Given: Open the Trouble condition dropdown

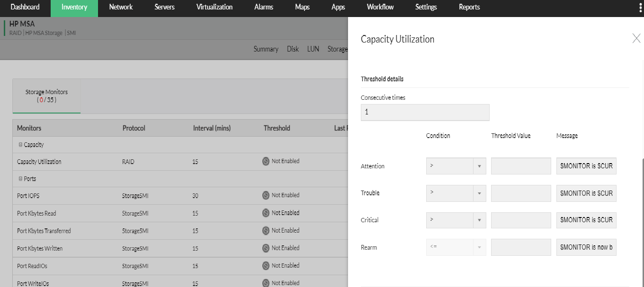Looking at the screenshot, I should tap(480, 193).
